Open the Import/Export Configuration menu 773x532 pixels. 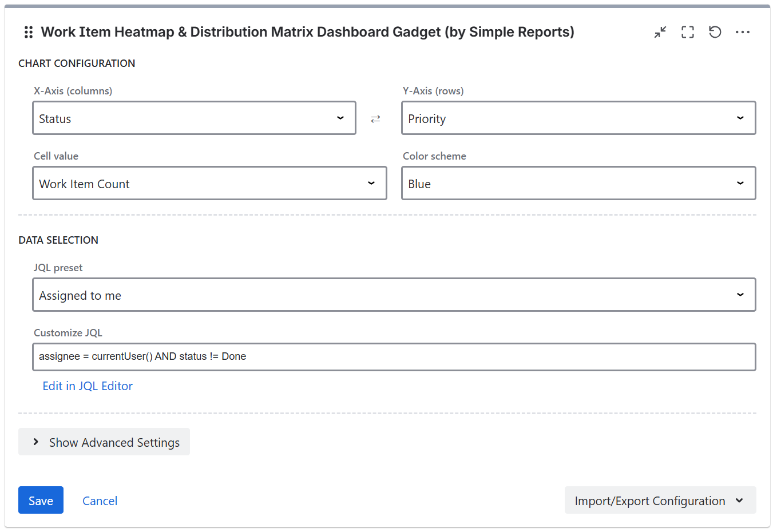click(660, 501)
